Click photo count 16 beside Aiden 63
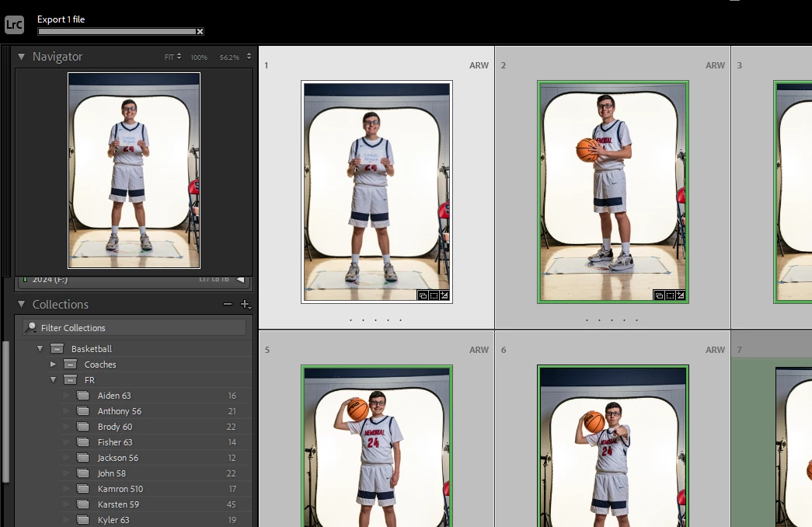 pyautogui.click(x=232, y=396)
